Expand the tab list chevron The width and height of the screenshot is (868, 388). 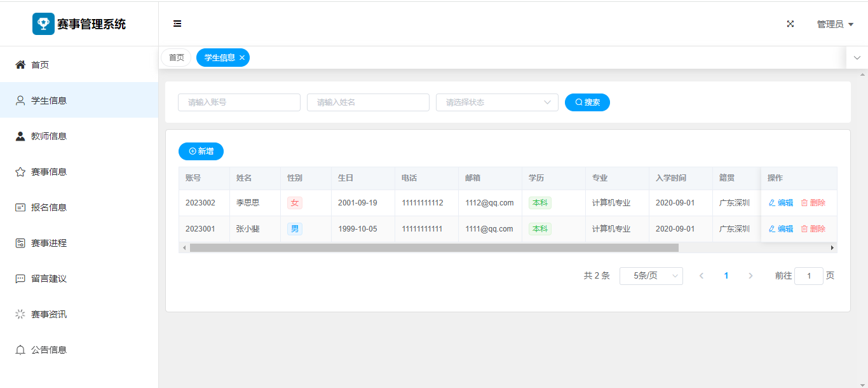coord(857,58)
